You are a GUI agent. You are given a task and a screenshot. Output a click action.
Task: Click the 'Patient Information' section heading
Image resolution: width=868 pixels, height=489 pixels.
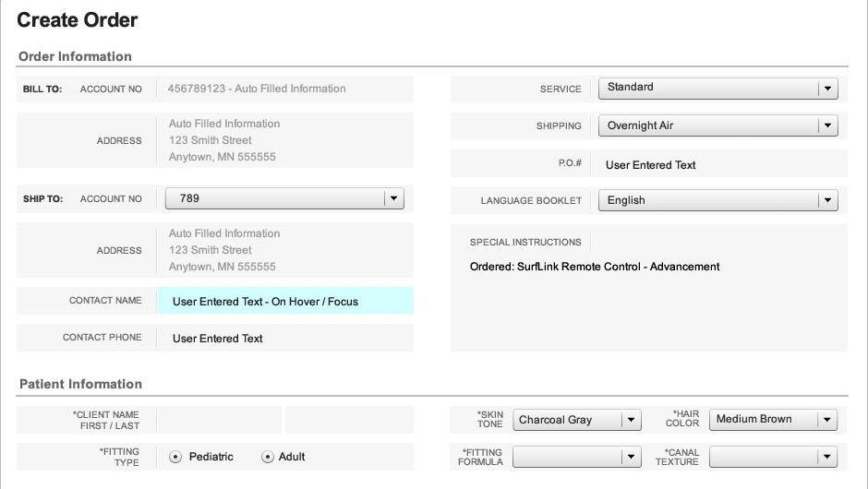(x=81, y=384)
